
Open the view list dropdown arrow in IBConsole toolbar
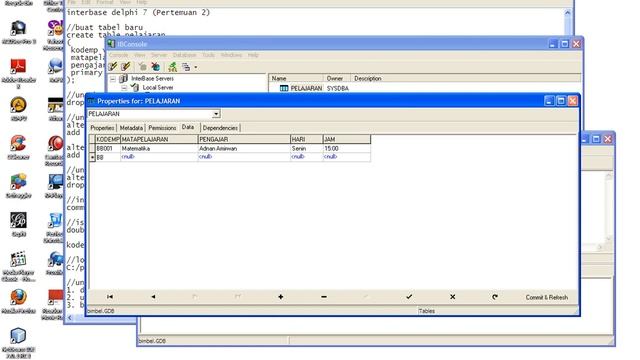(196, 67)
